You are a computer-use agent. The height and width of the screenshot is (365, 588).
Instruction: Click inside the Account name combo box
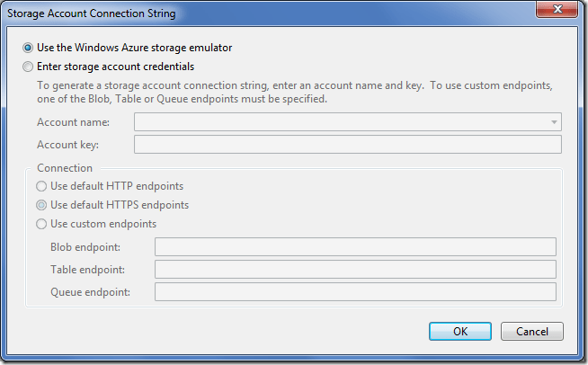coord(342,122)
